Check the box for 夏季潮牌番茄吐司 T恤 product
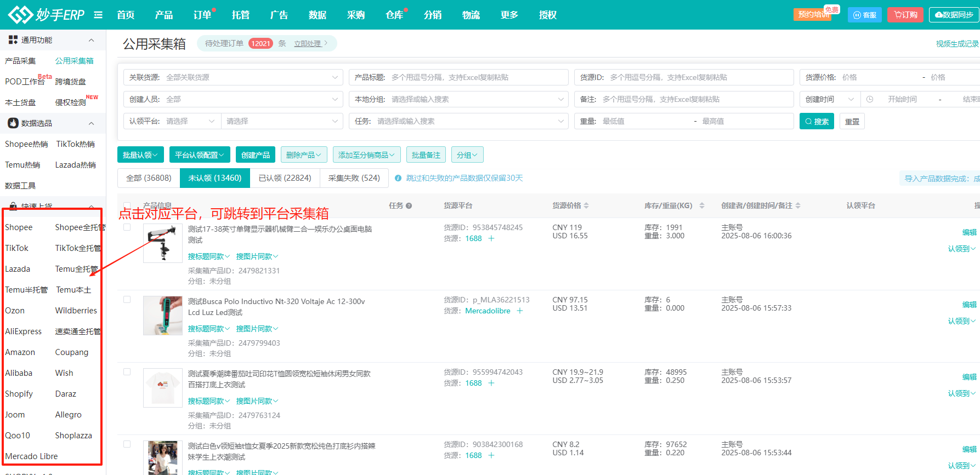The image size is (980, 475). pyautogui.click(x=127, y=372)
